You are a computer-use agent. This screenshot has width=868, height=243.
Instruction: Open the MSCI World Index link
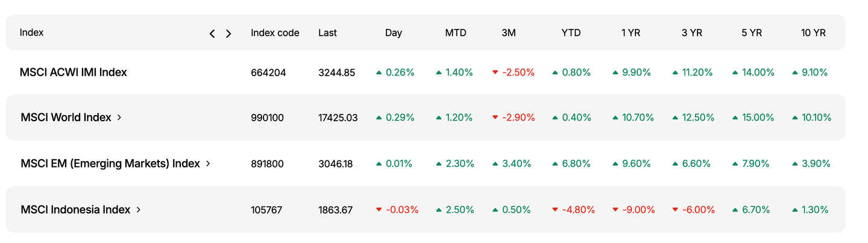click(66, 118)
